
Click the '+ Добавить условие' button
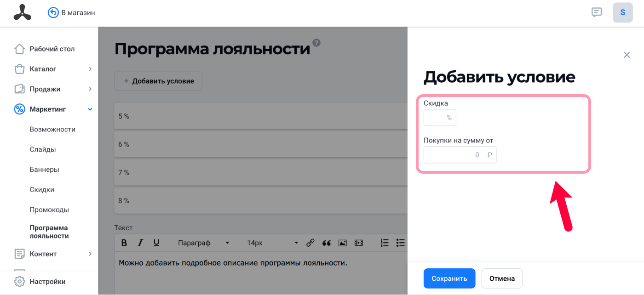click(x=158, y=81)
